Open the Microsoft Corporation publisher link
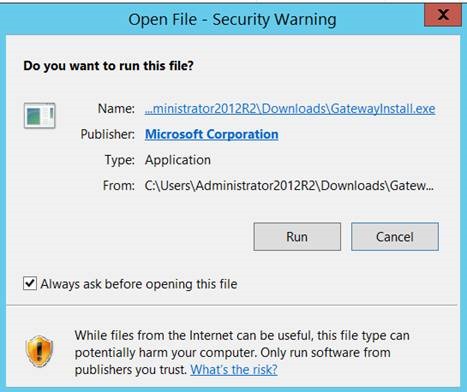This screenshot has height=392, width=467. (212, 134)
